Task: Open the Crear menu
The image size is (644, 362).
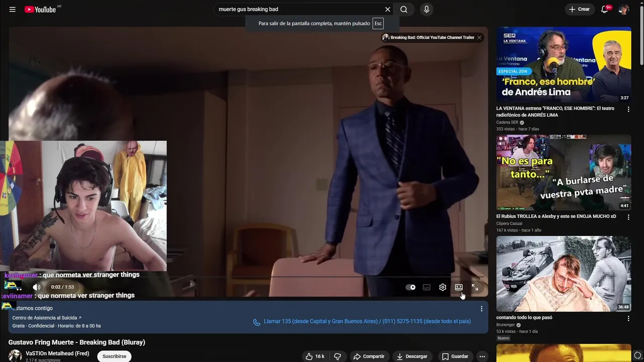Action: click(579, 9)
